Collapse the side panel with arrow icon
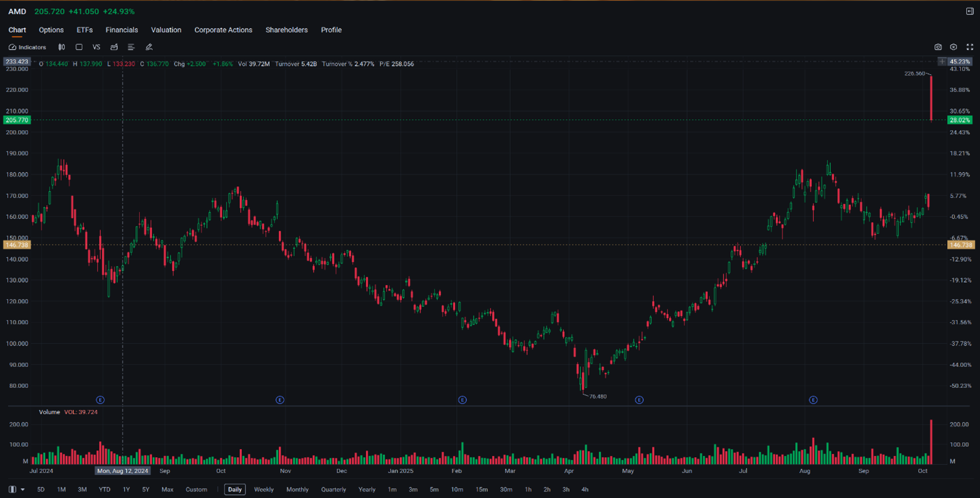Image resolution: width=980 pixels, height=498 pixels. [x=969, y=11]
